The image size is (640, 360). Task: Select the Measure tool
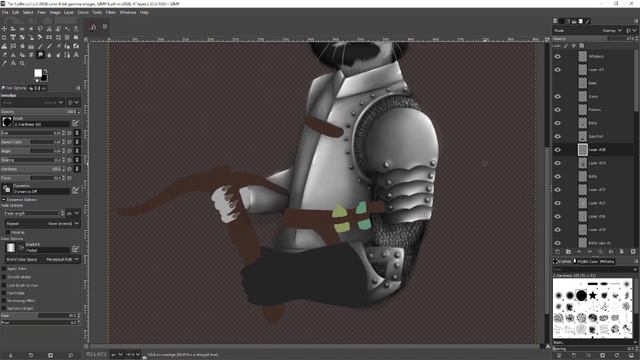[x=13, y=64]
